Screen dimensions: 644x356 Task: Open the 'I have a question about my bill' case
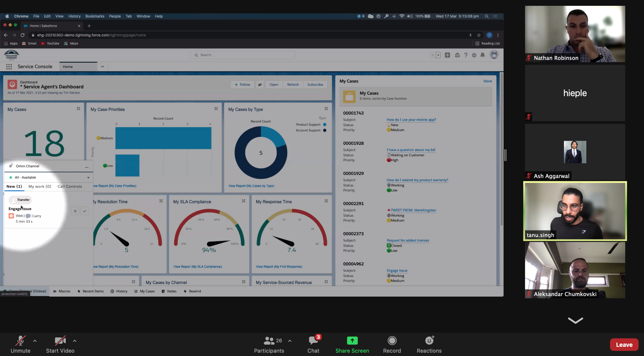pyautogui.click(x=411, y=150)
